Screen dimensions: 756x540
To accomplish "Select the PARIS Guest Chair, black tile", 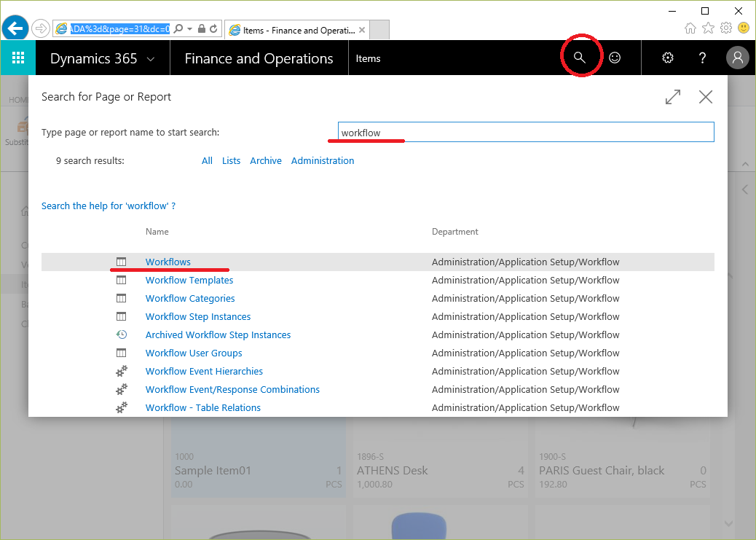I will (x=623, y=456).
